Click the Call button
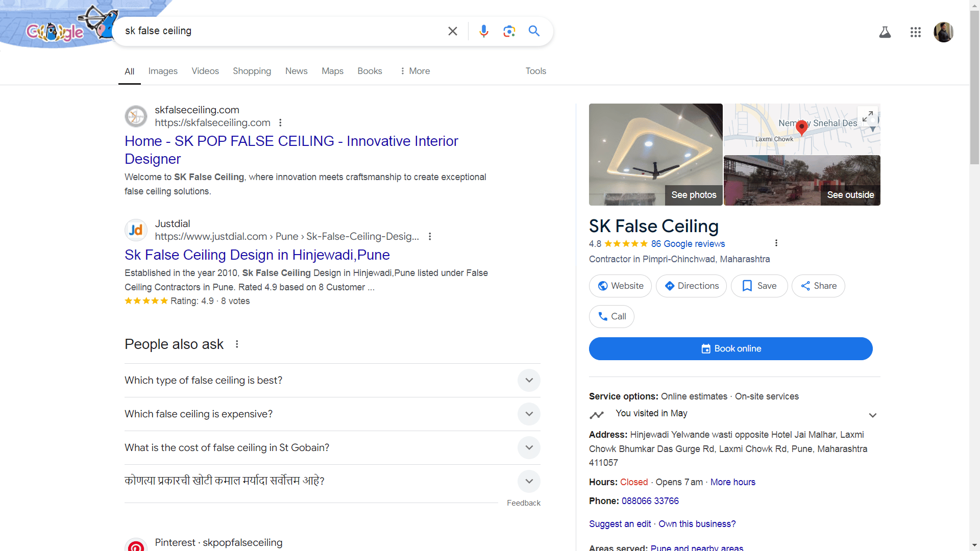Image resolution: width=980 pixels, height=551 pixels. (x=611, y=317)
